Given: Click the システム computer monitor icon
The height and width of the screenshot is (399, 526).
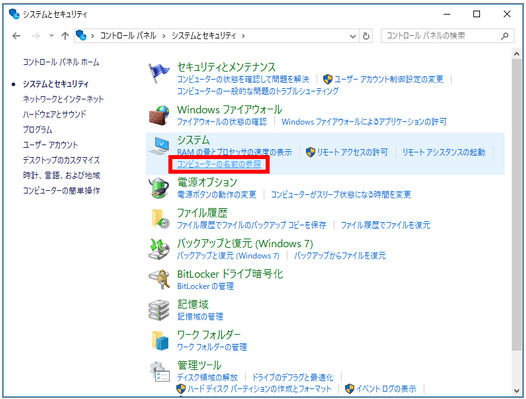Looking at the screenshot, I should (x=159, y=145).
